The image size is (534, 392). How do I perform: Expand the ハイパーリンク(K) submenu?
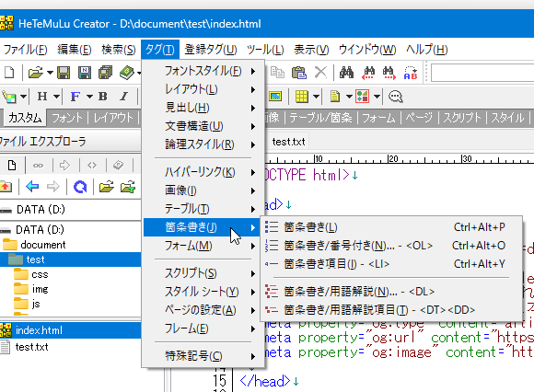click(203, 172)
